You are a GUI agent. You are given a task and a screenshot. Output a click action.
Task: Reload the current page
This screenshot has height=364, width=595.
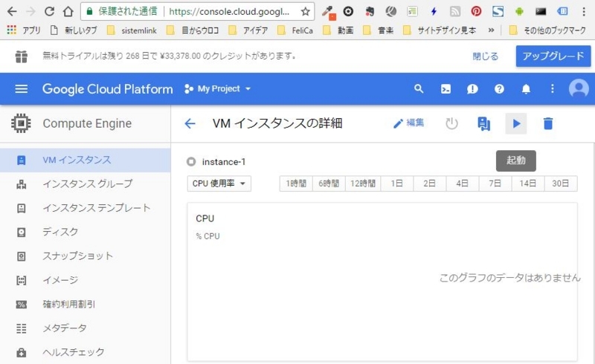(x=49, y=11)
